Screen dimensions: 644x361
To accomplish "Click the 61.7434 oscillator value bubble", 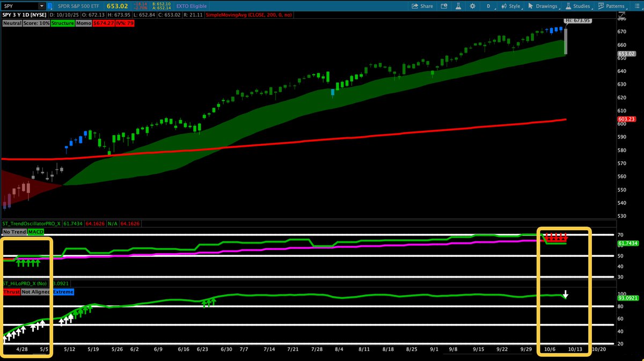I will click(x=628, y=243).
